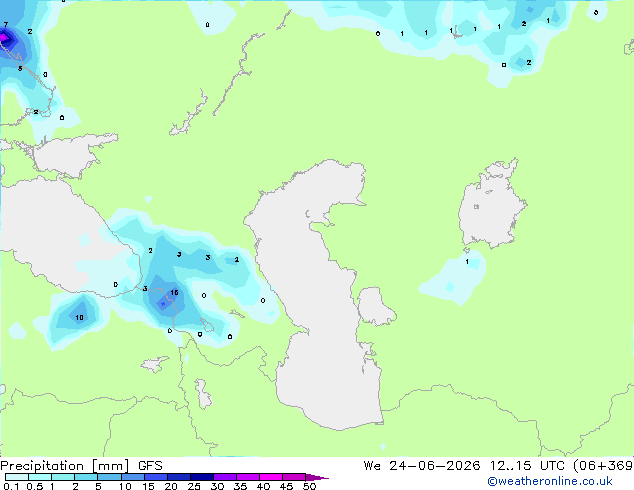Pick the 1–2 mm legend color swatch
Viewport: 634px width, 490px height.
point(63,477)
